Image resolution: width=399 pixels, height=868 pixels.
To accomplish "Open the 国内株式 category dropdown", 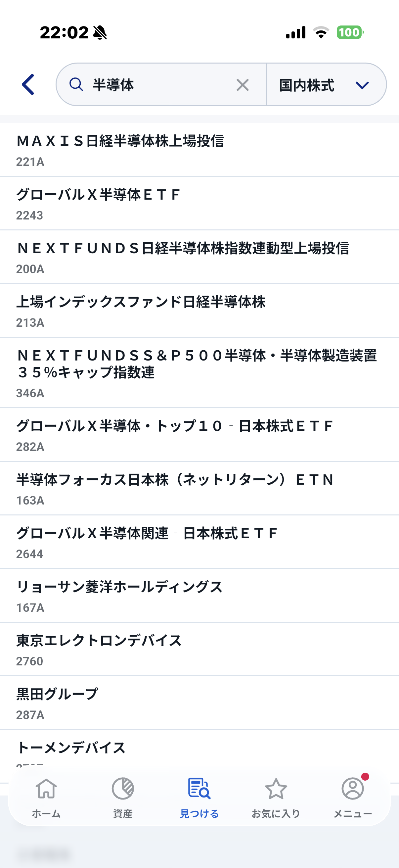I will click(x=326, y=85).
